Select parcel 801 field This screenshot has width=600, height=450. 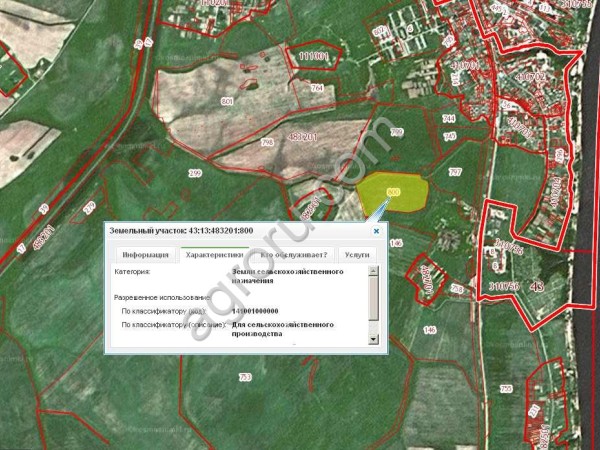[227, 101]
